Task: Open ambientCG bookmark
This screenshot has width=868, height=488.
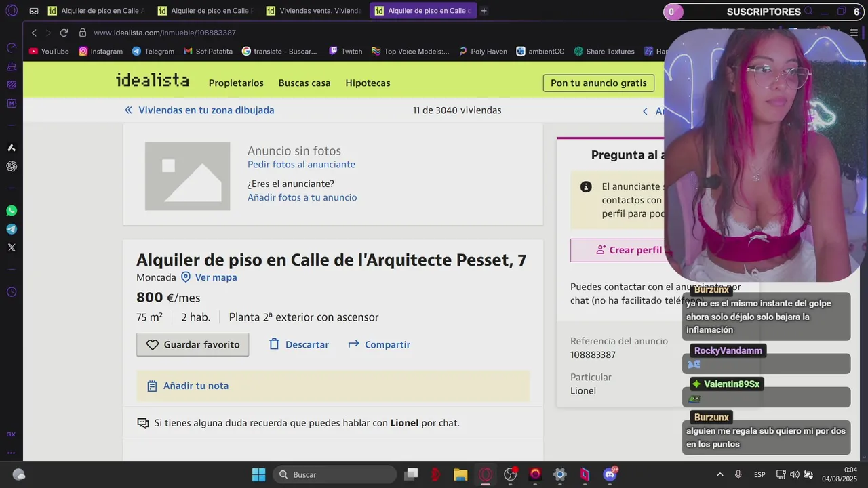Action: click(x=540, y=51)
